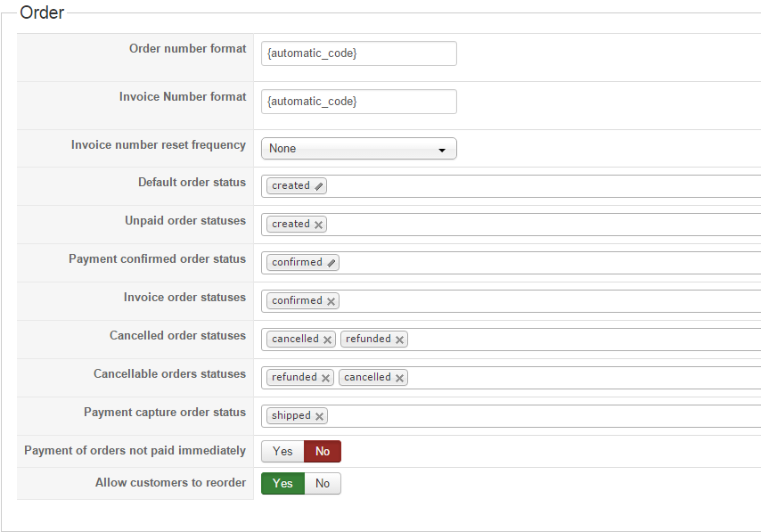
Task: Remove 'confirmed' tag from Invoice order statuses
Action: (x=331, y=301)
